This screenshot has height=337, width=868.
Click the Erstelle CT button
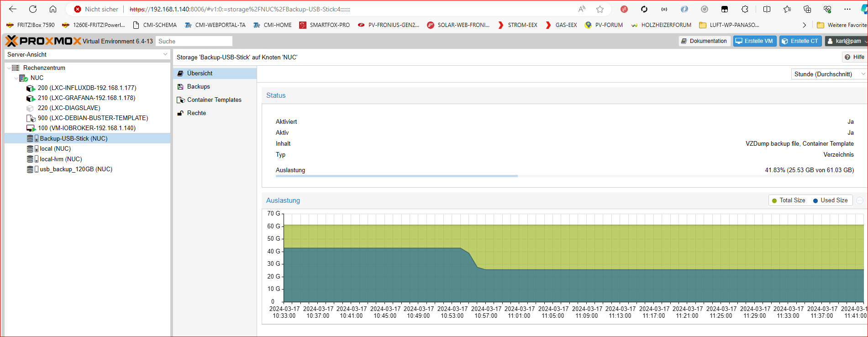pyautogui.click(x=800, y=41)
